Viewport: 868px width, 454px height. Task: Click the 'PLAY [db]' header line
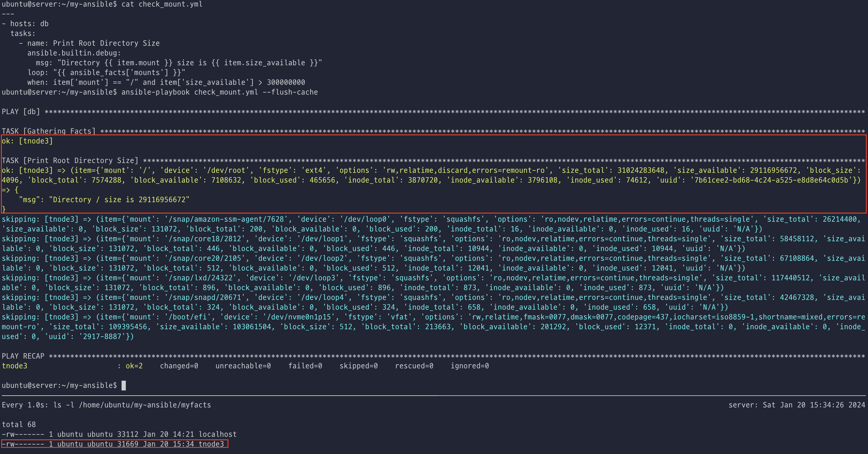pos(21,112)
